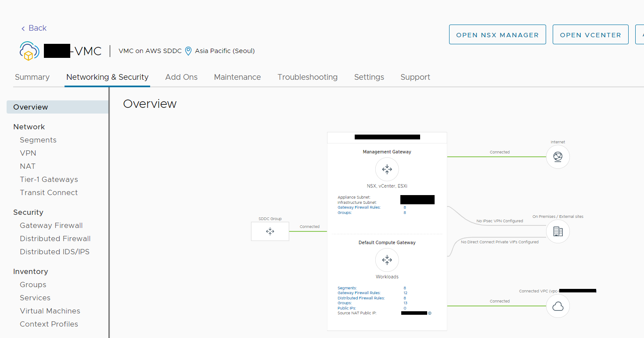Image resolution: width=644 pixels, height=338 pixels.
Task: Click 'No Direct Connect Private VIFs Configured' label
Action: (x=500, y=242)
